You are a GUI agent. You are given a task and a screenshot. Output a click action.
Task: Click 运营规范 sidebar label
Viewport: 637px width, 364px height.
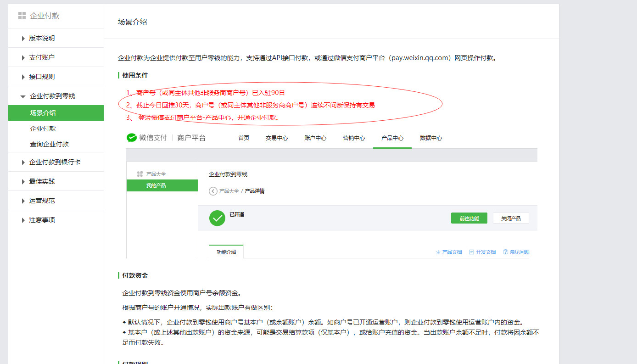(42, 201)
